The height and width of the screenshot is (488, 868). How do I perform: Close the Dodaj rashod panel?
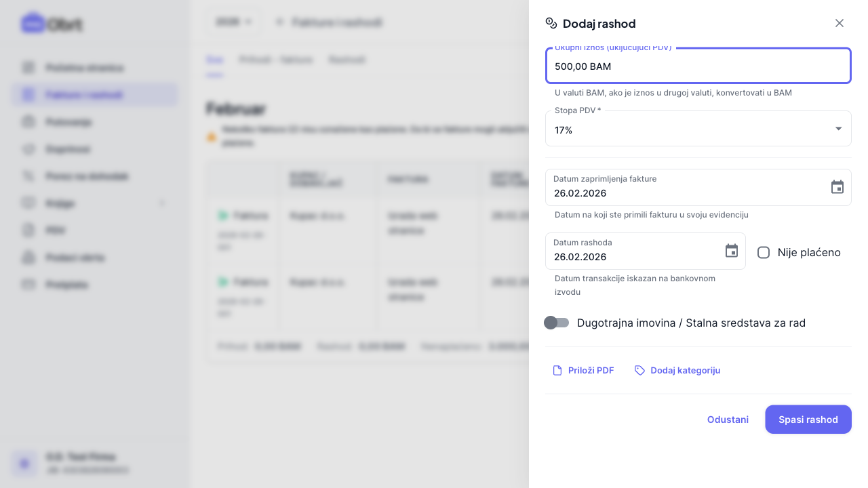click(x=840, y=23)
